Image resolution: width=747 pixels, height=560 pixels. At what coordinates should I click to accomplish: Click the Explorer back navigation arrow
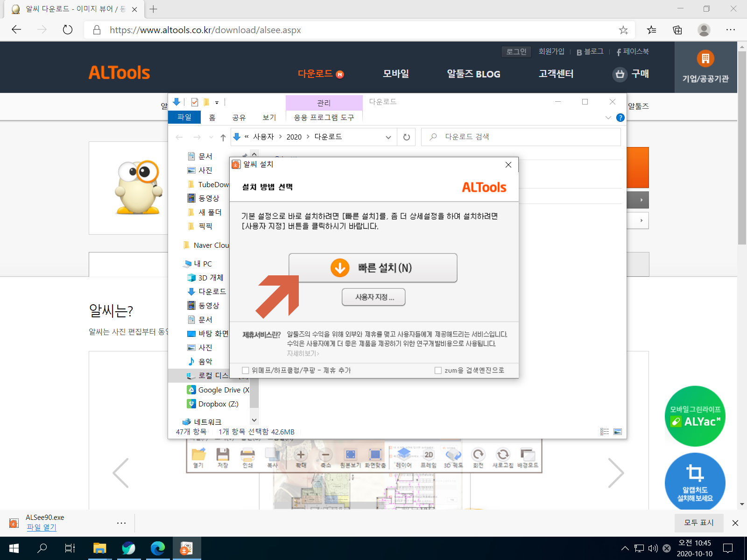[x=179, y=137]
